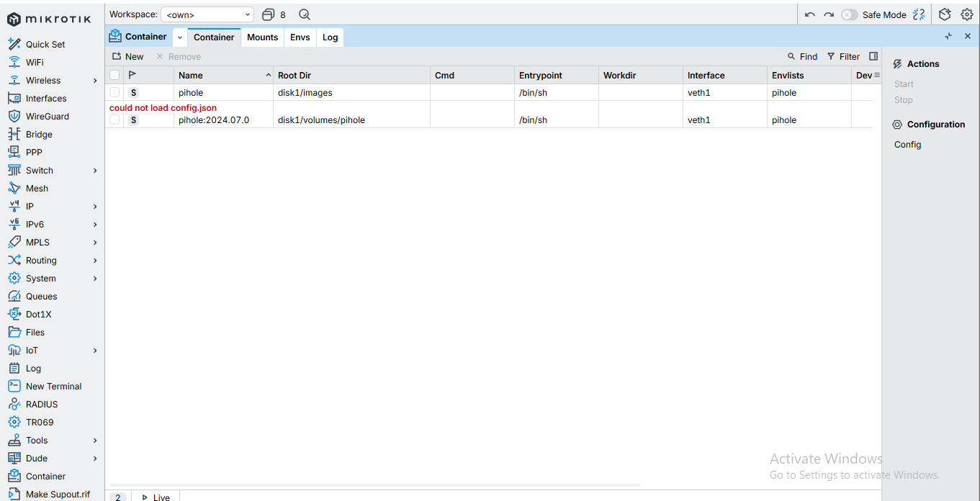Launch New Terminal

pyautogui.click(x=53, y=386)
